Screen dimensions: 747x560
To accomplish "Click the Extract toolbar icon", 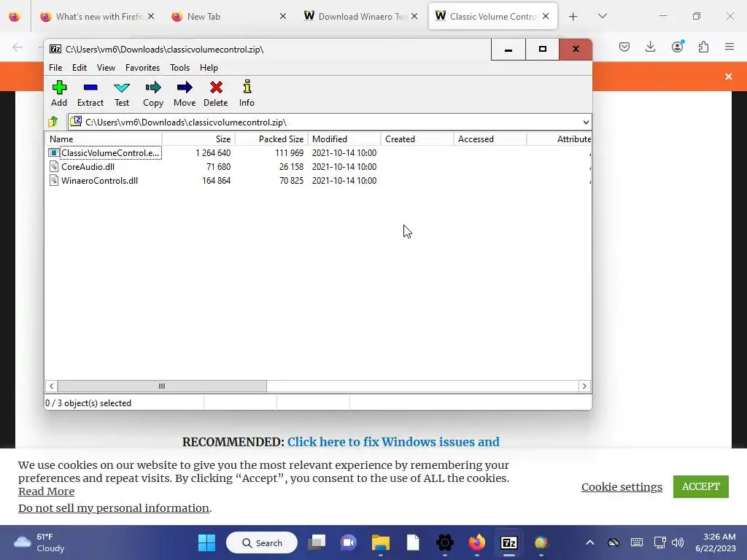I will pyautogui.click(x=90, y=93).
